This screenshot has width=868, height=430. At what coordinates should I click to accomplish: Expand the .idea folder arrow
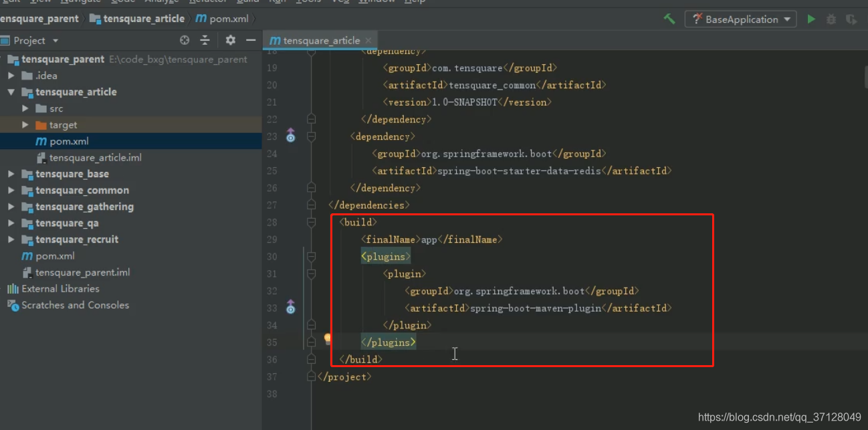pyautogui.click(x=11, y=76)
